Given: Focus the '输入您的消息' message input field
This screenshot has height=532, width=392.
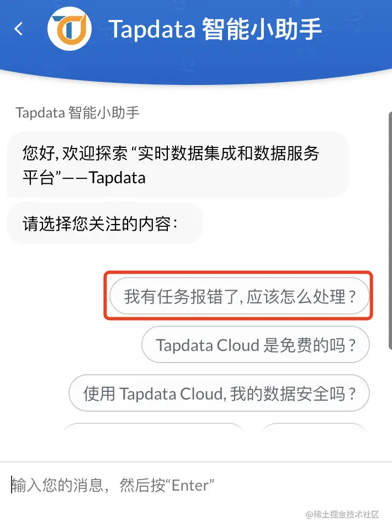Looking at the screenshot, I should [196, 485].
